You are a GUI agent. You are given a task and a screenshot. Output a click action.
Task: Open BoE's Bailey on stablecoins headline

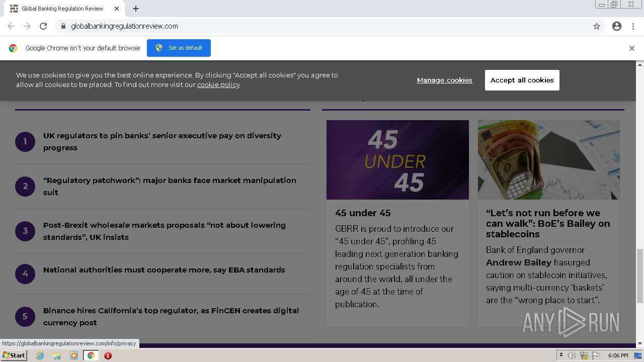(548, 223)
